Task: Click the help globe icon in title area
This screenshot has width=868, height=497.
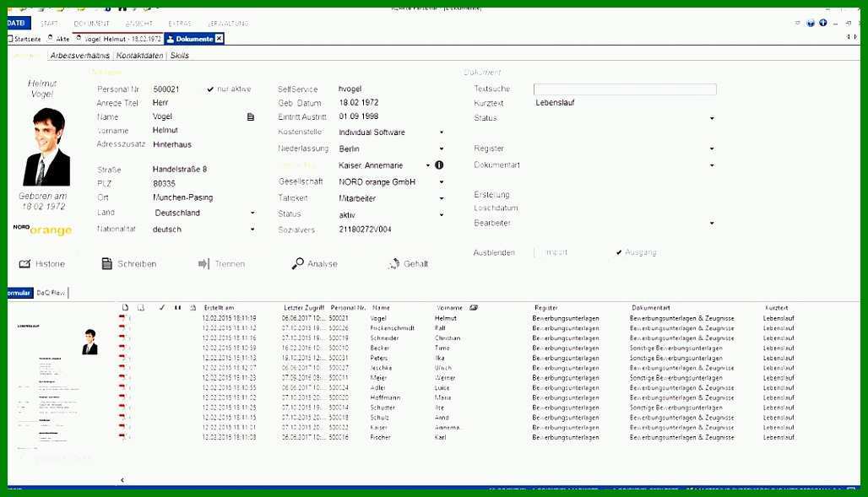Action: 811,24
